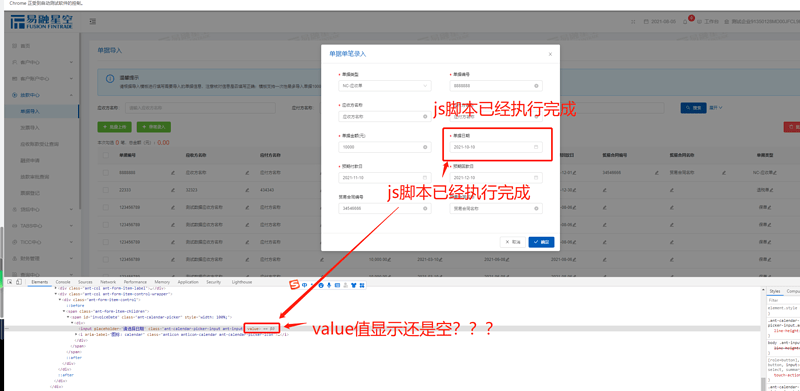
Task: Open DevTools Memory tab
Action: pos(162,282)
